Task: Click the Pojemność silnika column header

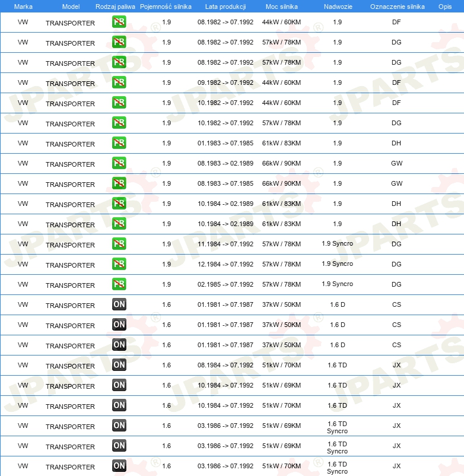Action: [x=166, y=7]
